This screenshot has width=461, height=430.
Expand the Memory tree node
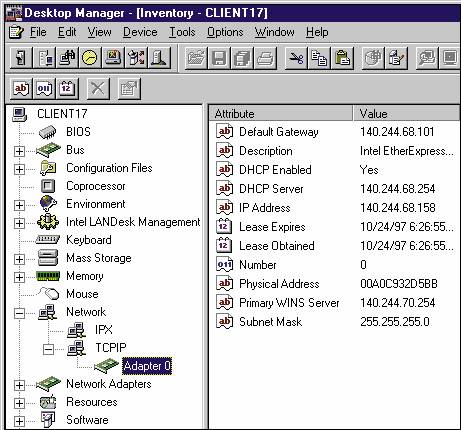click(x=19, y=277)
